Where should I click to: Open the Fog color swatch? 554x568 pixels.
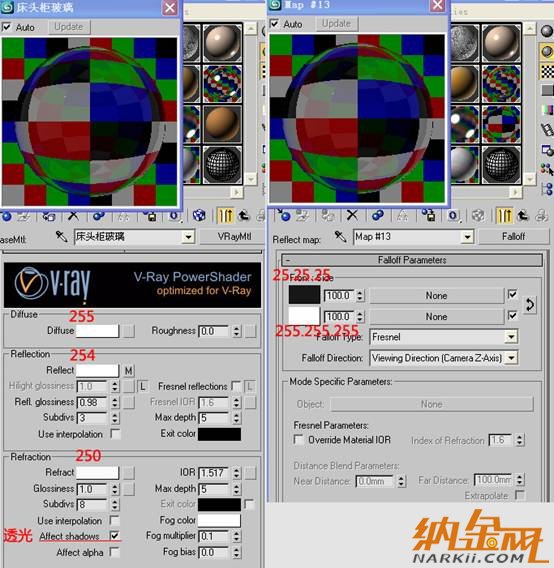point(219,520)
